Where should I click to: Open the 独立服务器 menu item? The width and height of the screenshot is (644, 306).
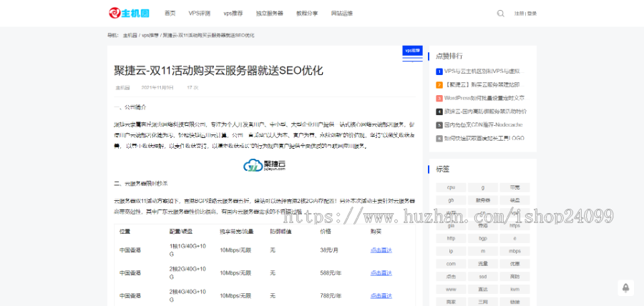(270, 13)
